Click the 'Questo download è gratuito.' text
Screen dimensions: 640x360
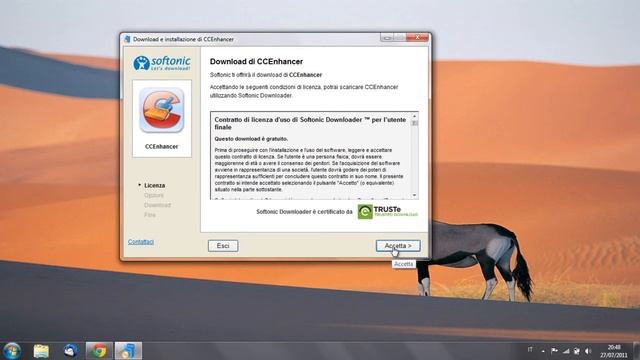251,139
